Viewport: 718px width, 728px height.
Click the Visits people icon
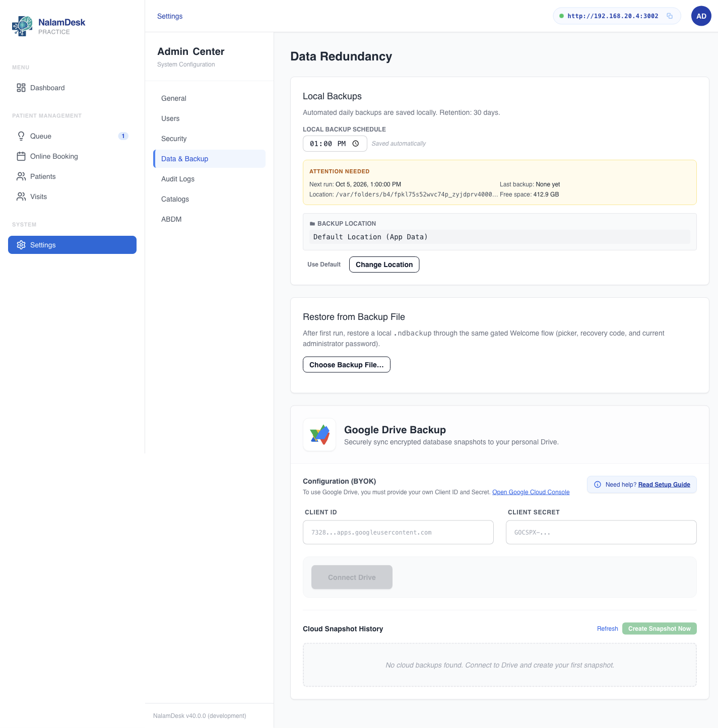pos(21,196)
